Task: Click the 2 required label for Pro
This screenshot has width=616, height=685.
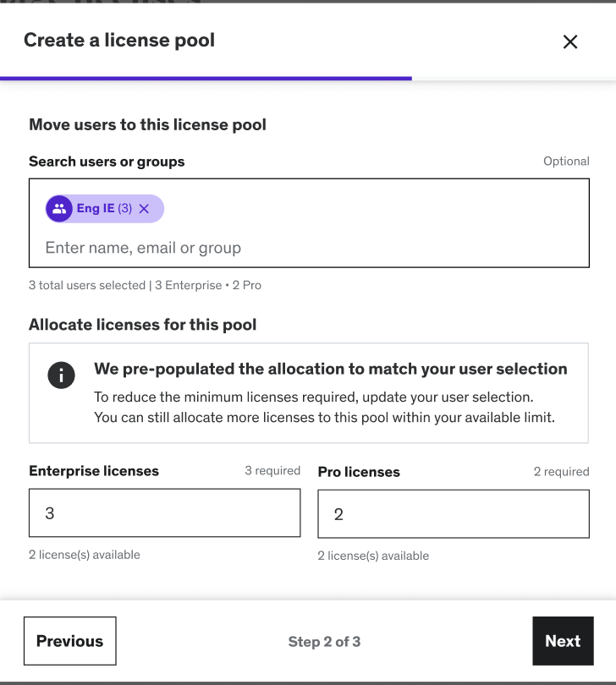Action: [x=561, y=471]
